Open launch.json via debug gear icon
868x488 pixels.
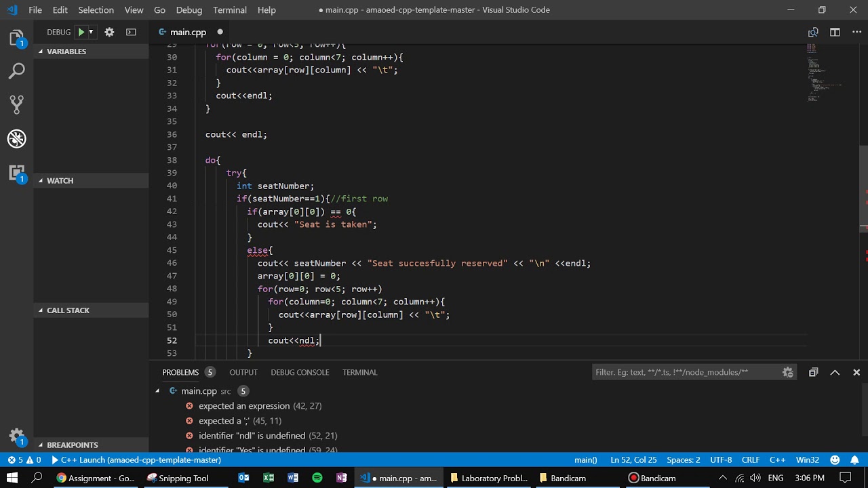coord(109,32)
